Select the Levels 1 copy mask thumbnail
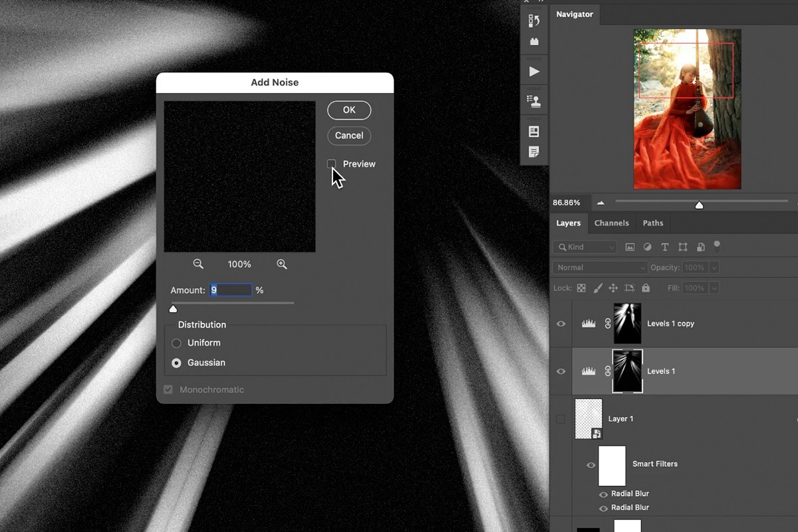The height and width of the screenshot is (532, 798). point(627,324)
